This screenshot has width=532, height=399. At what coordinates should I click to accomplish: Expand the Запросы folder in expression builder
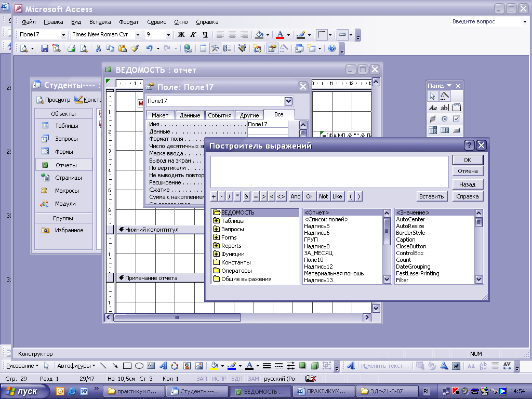coord(216,229)
